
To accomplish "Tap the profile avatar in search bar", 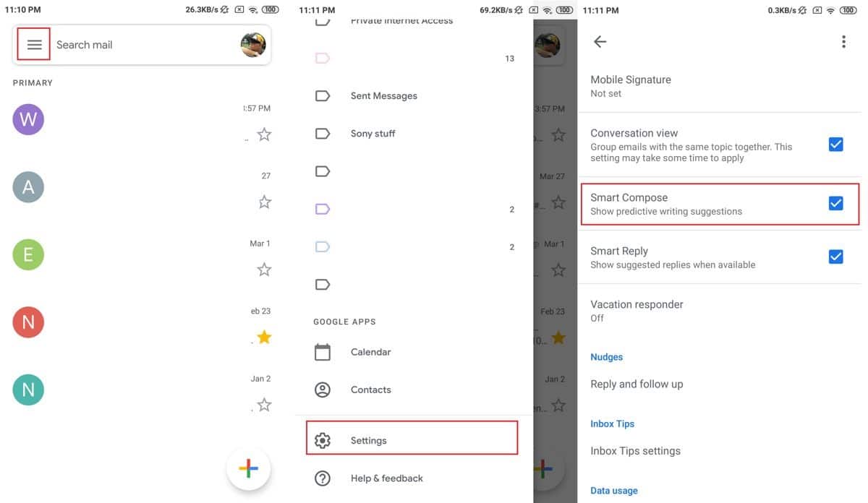I will pyautogui.click(x=253, y=45).
